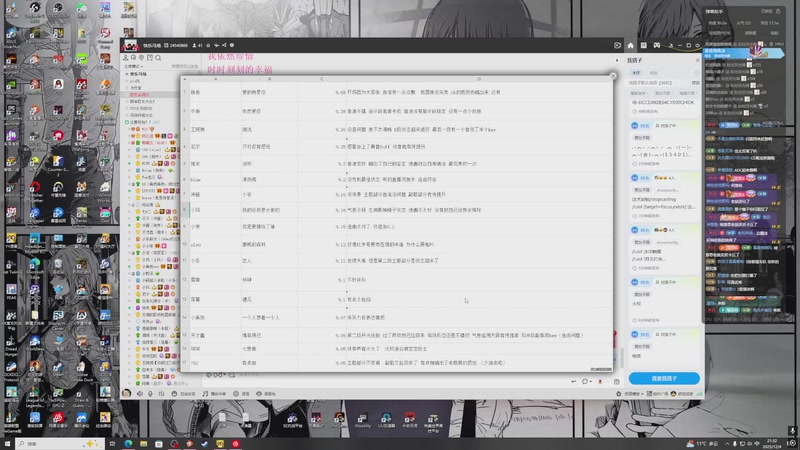Select column D header in spreadsheet
Image resolution: width=800 pixels, height=450 pixels.
479,79
